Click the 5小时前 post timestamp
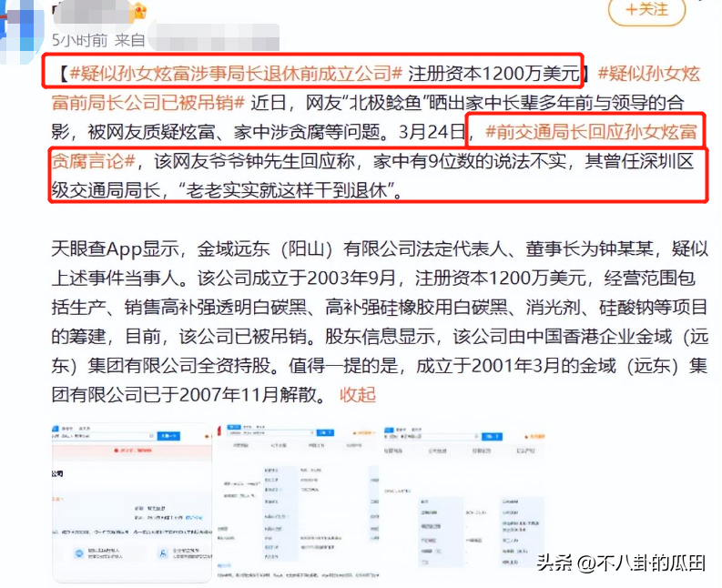722x588 pixels. tap(79, 40)
